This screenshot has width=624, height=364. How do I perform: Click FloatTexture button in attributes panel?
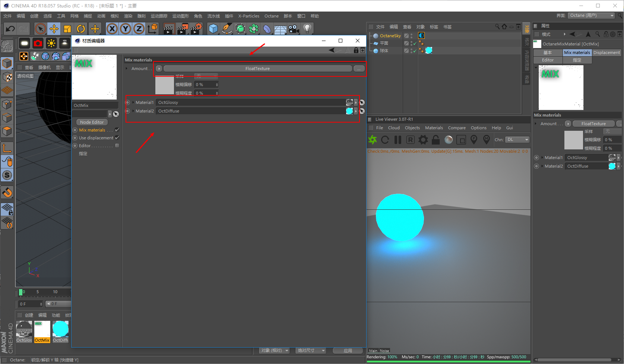tap(593, 124)
